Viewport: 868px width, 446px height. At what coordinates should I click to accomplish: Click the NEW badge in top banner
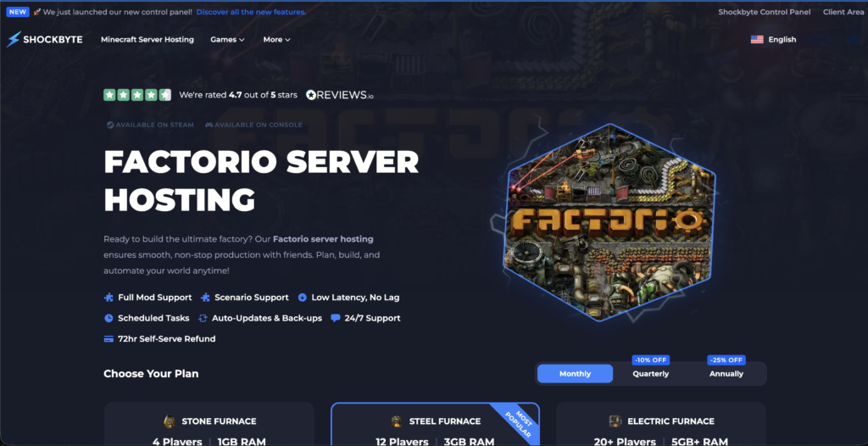coord(18,12)
